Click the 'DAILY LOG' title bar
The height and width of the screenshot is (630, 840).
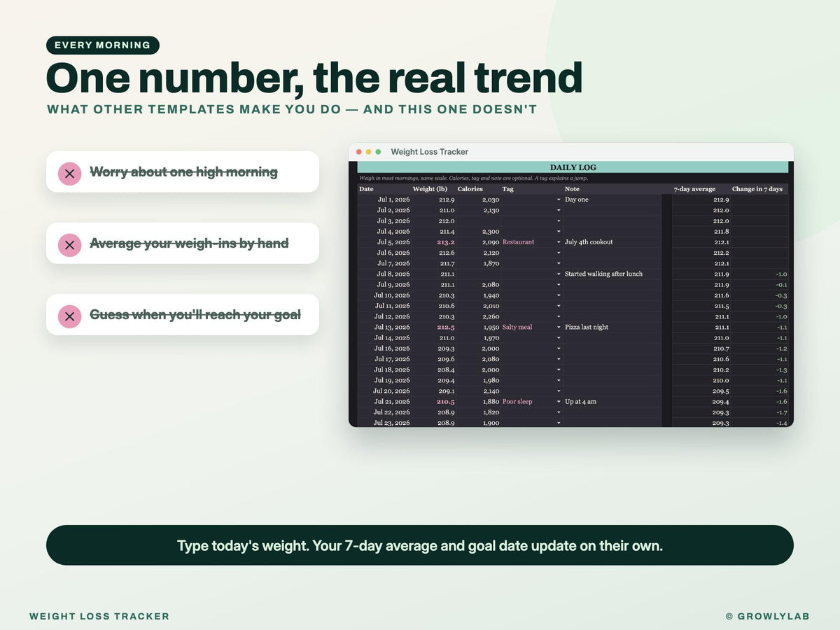(x=573, y=167)
